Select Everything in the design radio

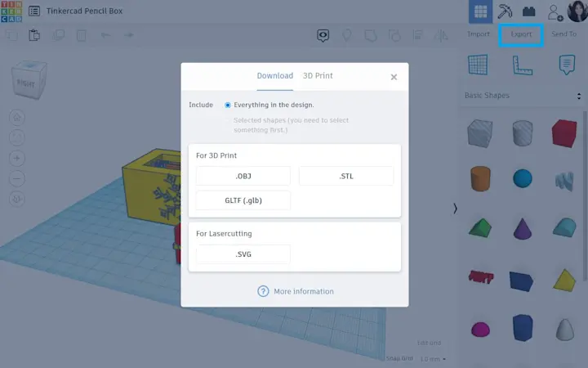coord(228,105)
